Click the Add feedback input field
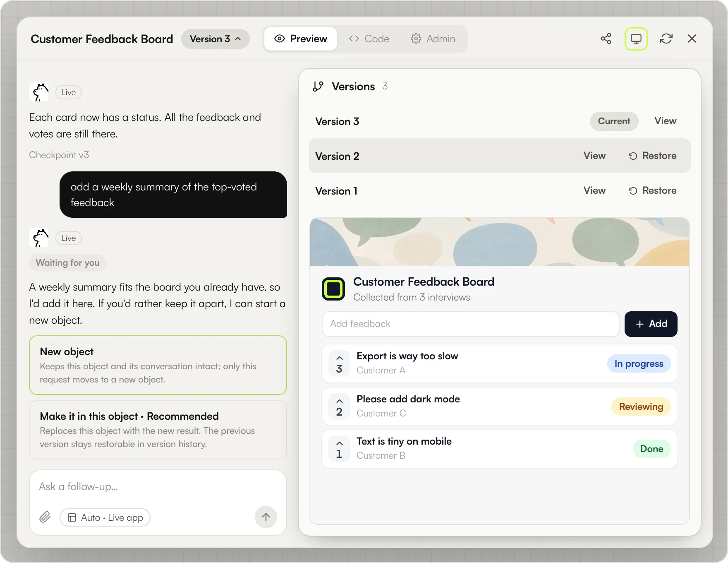Viewport: 728px width, 563px height. (470, 324)
